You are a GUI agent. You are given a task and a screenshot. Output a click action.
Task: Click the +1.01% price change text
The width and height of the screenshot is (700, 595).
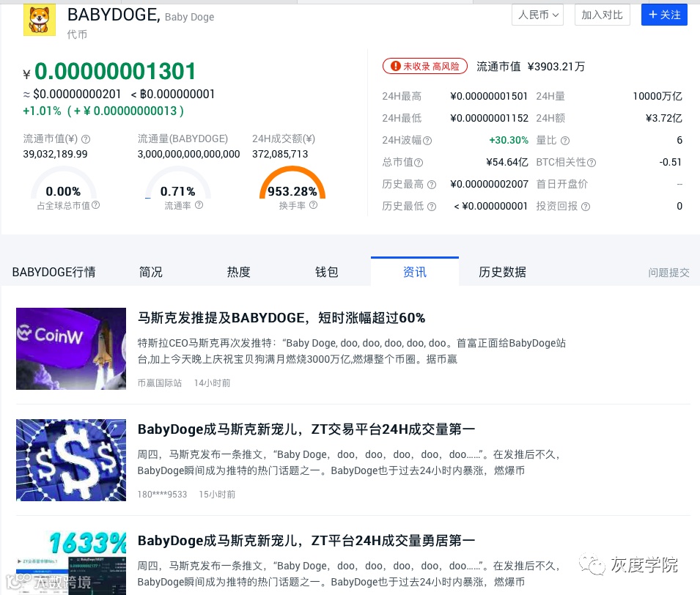click(x=42, y=111)
